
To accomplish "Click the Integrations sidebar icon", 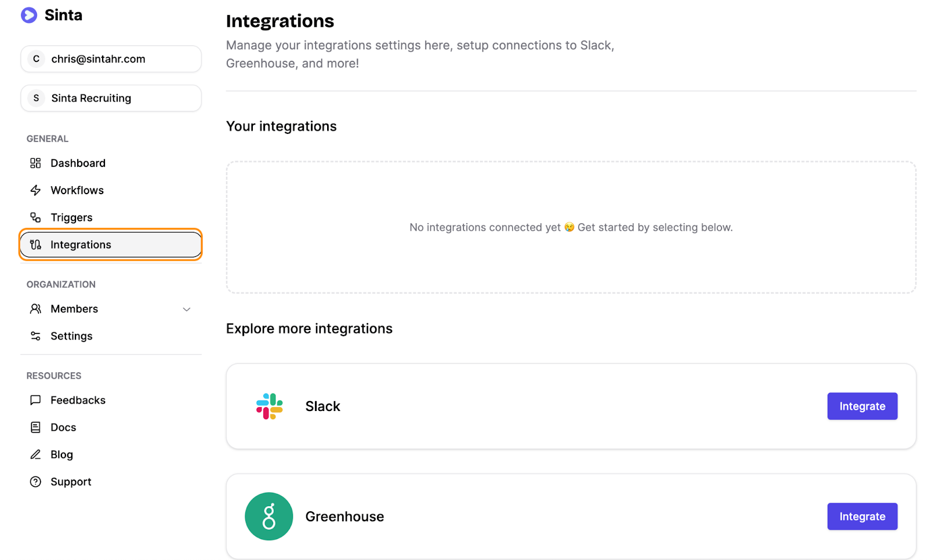I will coord(35,245).
